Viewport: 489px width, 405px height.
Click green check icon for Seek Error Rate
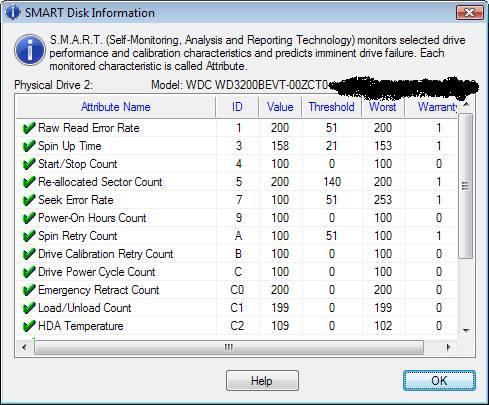click(29, 200)
